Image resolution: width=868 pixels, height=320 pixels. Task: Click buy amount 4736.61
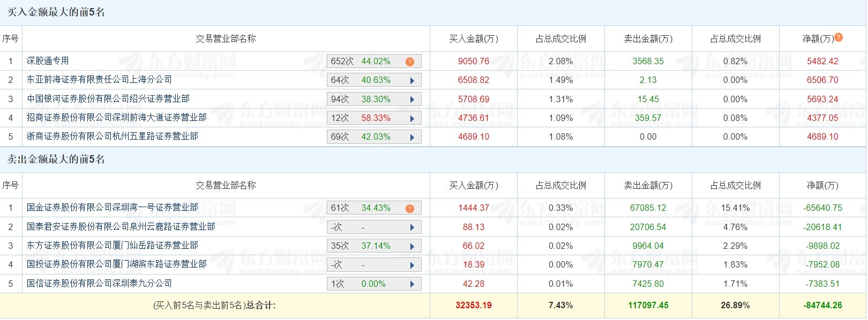click(474, 118)
